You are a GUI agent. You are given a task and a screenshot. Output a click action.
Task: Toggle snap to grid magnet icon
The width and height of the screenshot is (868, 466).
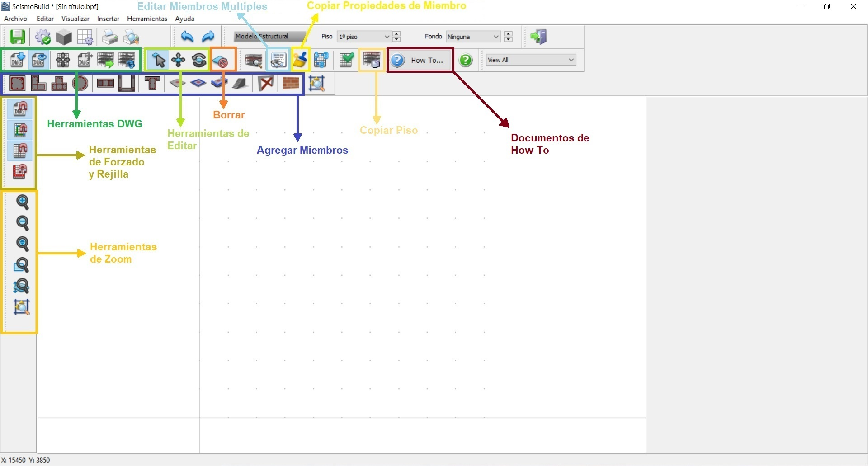(x=20, y=151)
